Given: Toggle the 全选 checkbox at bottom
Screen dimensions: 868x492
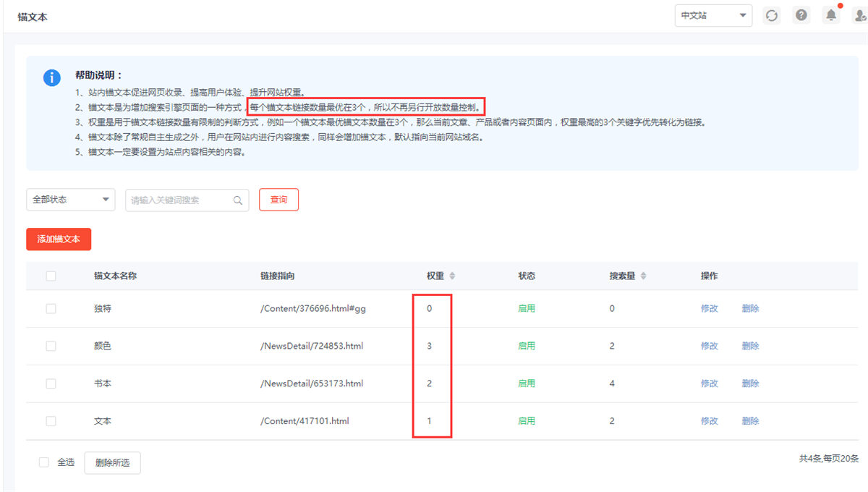Looking at the screenshot, I should tap(44, 462).
